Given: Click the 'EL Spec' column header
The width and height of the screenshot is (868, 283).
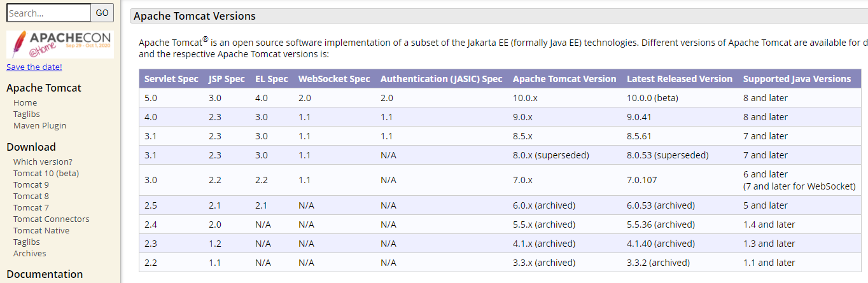Looking at the screenshot, I should (x=272, y=79).
